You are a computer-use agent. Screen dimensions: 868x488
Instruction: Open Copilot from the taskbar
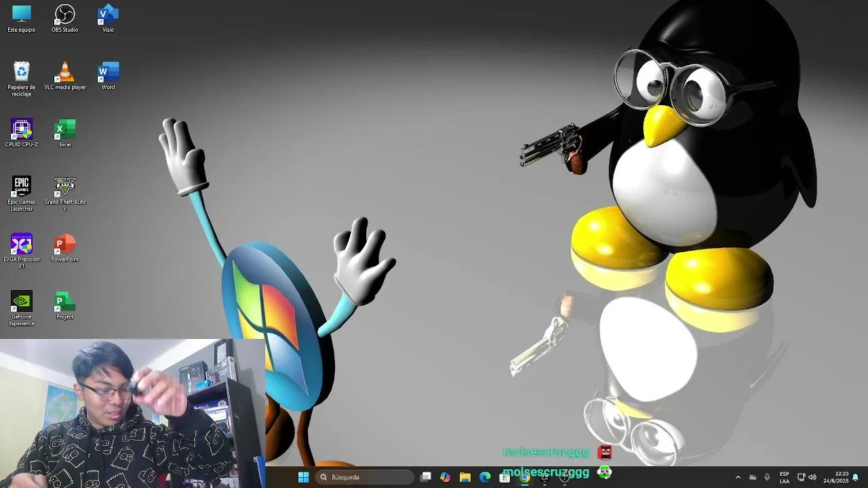(445, 477)
